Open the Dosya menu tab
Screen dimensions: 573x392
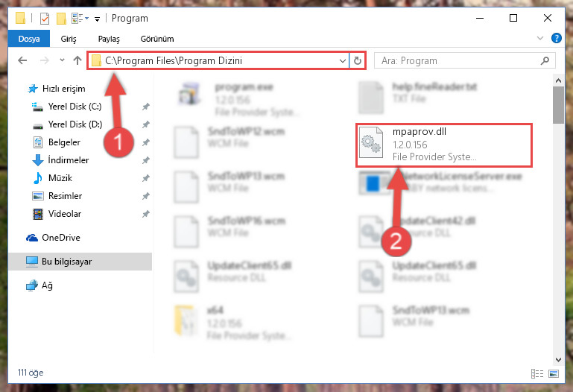pos(29,39)
